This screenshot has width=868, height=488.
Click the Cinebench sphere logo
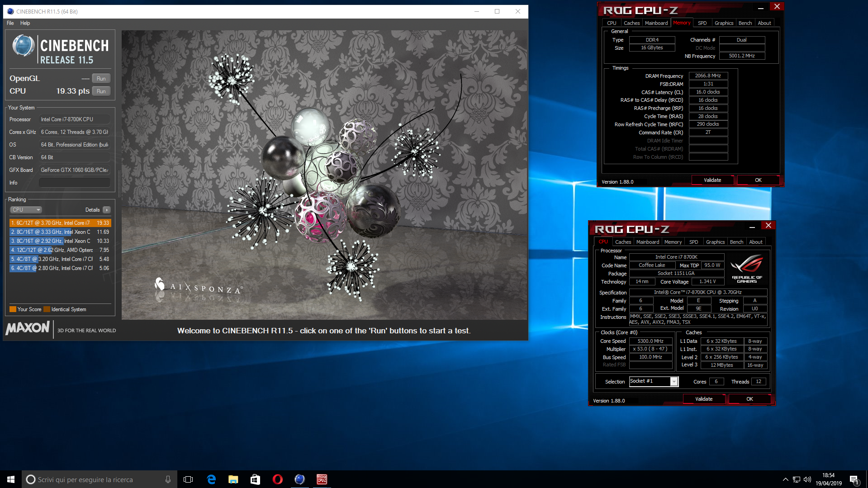tap(23, 46)
